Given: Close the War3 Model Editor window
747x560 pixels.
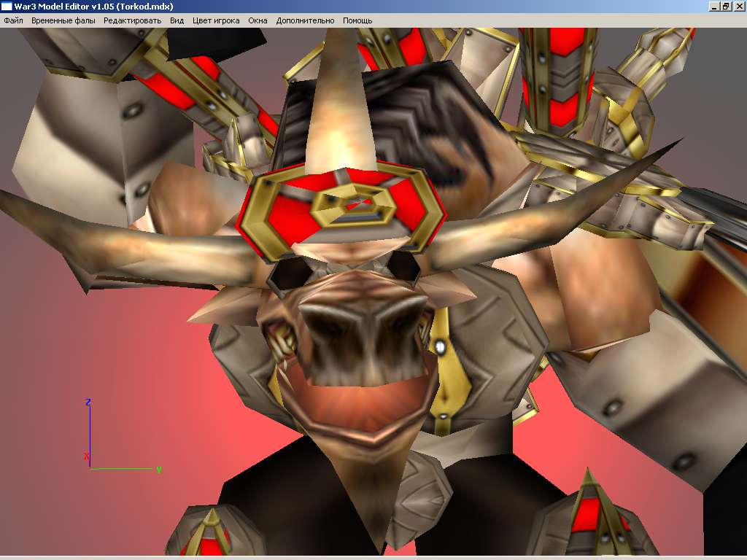Looking at the screenshot, I should point(739,6).
